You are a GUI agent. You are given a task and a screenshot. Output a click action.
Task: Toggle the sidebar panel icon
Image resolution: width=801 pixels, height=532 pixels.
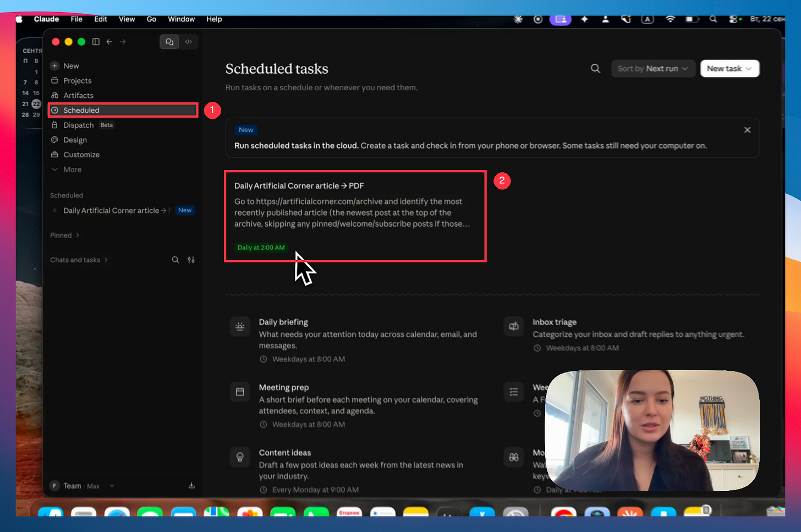(96, 42)
